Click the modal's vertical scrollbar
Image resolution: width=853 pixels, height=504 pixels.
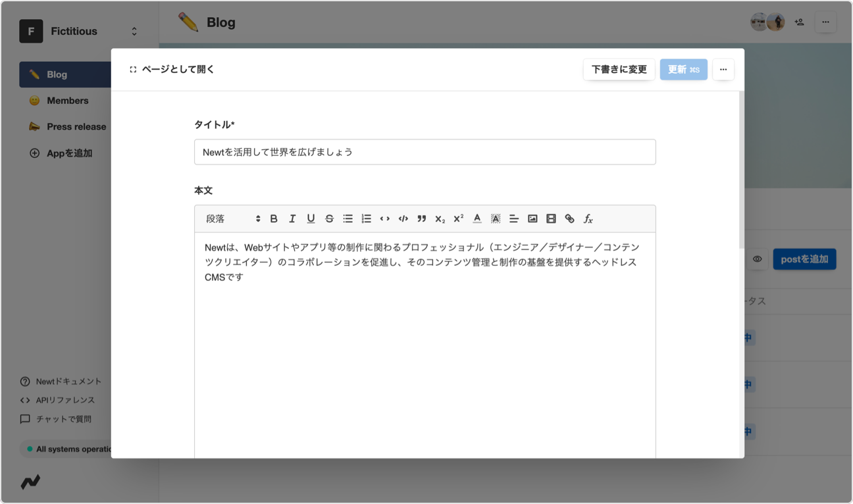point(742,170)
